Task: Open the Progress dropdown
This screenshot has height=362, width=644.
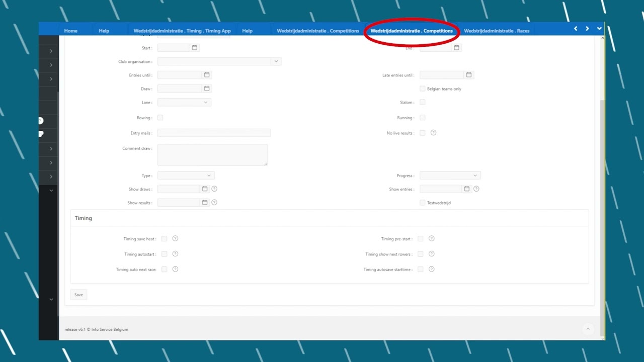Action: (x=450, y=175)
